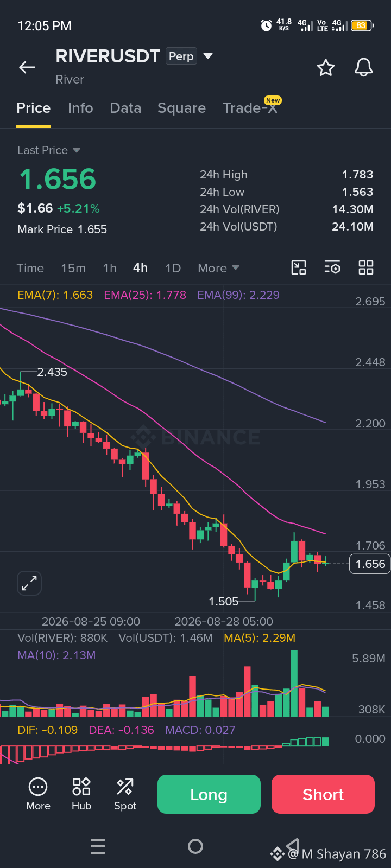This screenshot has height=868, width=391.
Task: Tap the MA(5): 2.29M volume label
Action: [x=260, y=638]
